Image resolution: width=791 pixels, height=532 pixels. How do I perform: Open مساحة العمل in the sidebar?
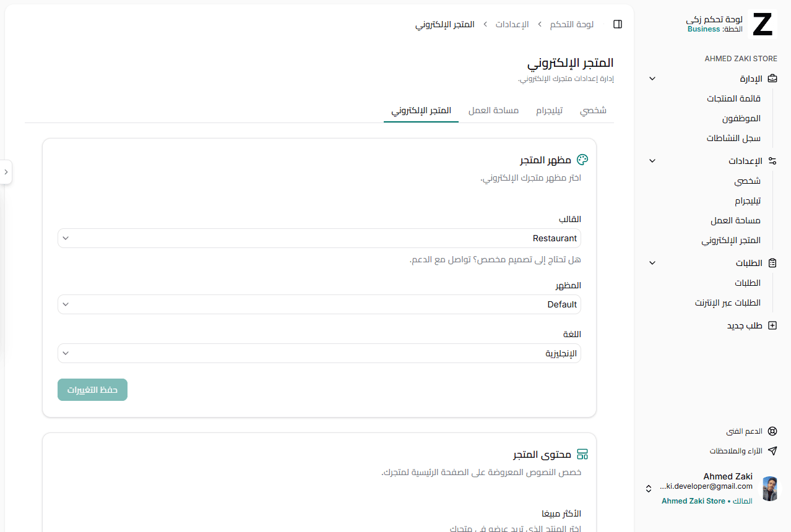pos(736,221)
